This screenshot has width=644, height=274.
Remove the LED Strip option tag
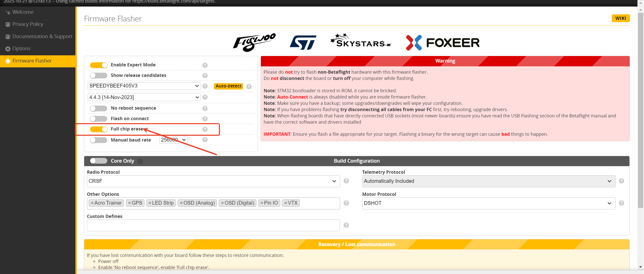[150, 203]
